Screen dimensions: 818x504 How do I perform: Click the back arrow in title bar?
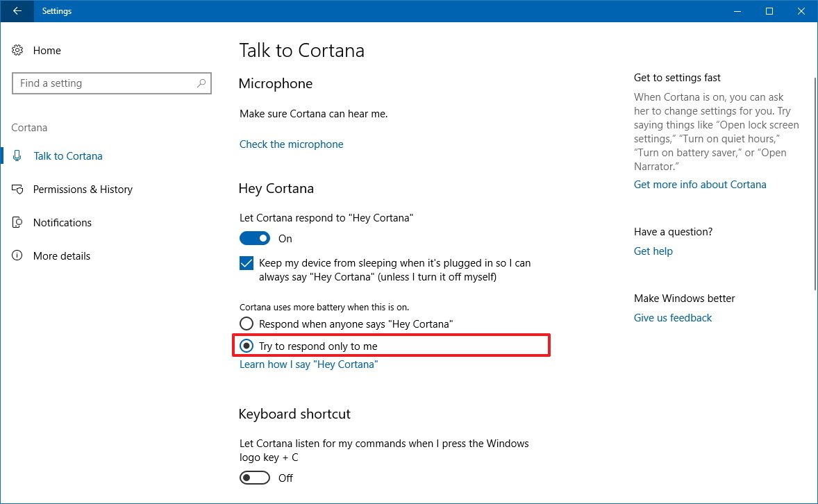click(x=17, y=11)
